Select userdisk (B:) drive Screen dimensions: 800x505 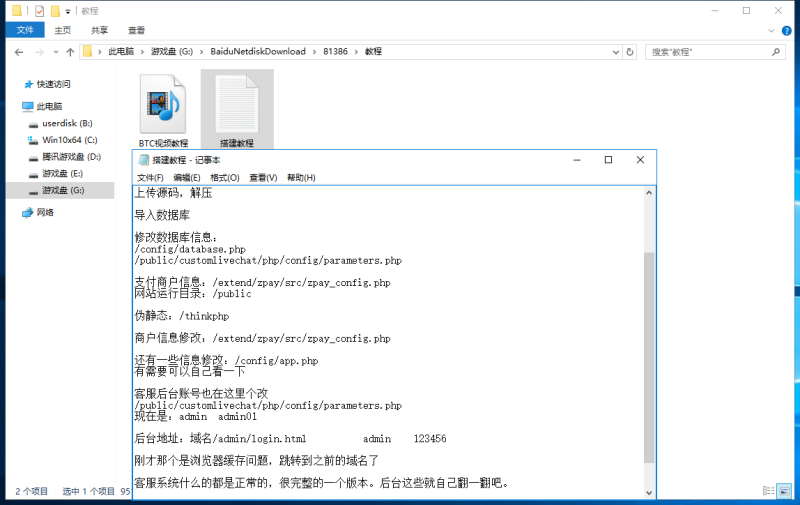coord(67,123)
